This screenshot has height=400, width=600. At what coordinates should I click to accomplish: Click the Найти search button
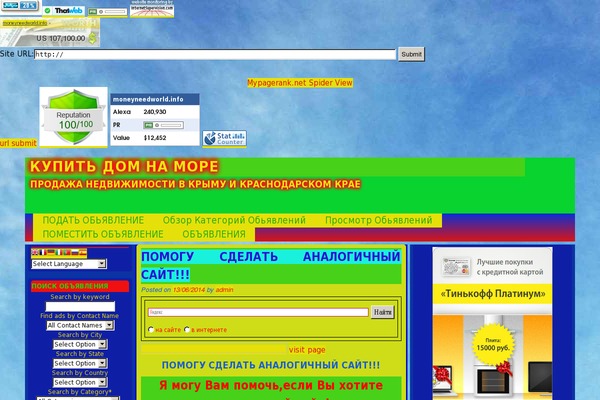pos(382,312)
